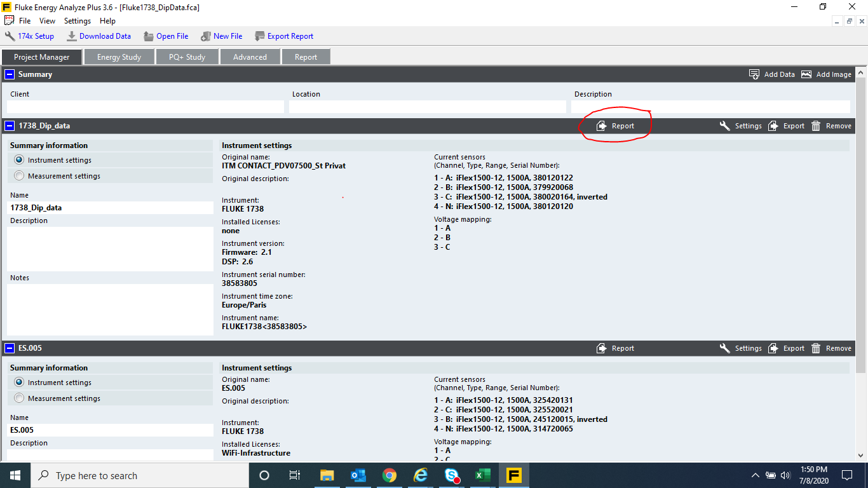Open Task View on taskbar
Viewport: 868px width, 488px height.
pyautogui.click(x=295, y=475)
